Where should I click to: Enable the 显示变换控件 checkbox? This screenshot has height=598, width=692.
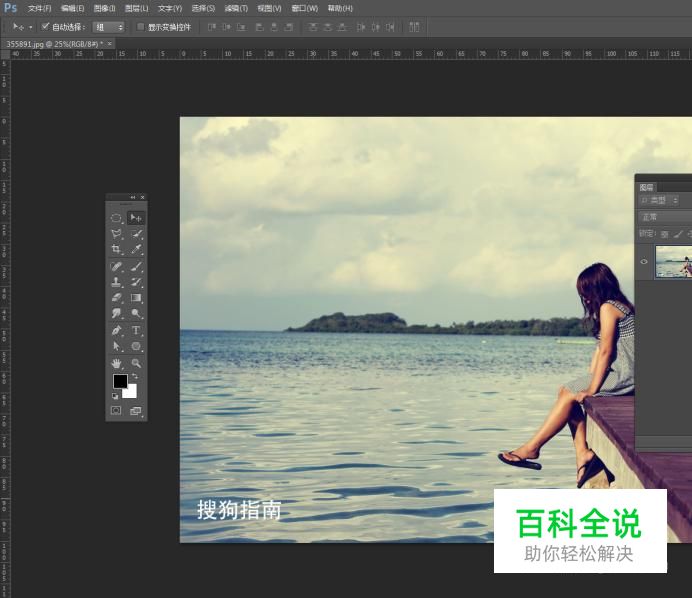tap(140, 27)
